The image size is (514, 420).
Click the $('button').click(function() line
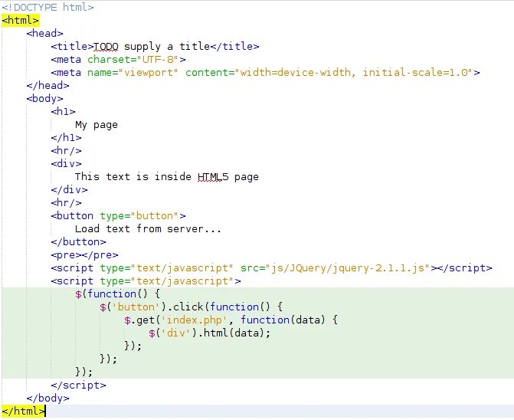click(191, 307)
